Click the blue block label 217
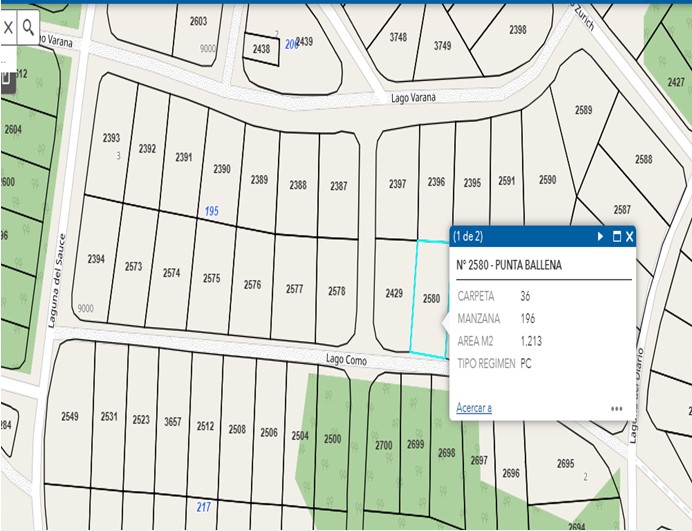This screenshot has height=531, width=692. click(203, 507)
